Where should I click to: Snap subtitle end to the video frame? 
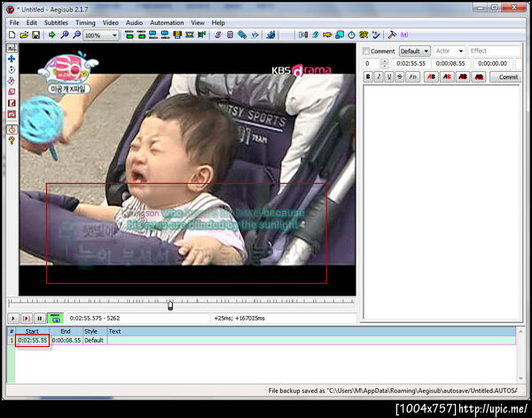165,35
